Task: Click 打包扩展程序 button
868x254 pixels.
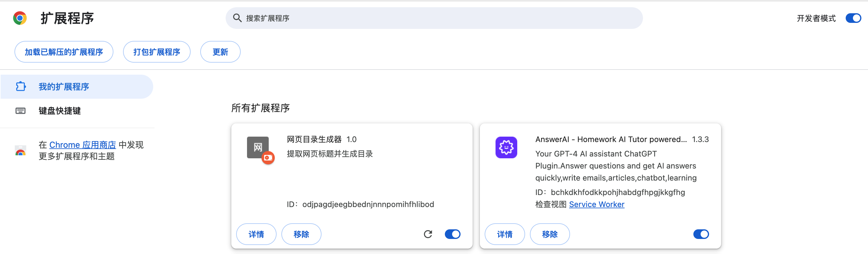Action: click(x=157, y=52)
